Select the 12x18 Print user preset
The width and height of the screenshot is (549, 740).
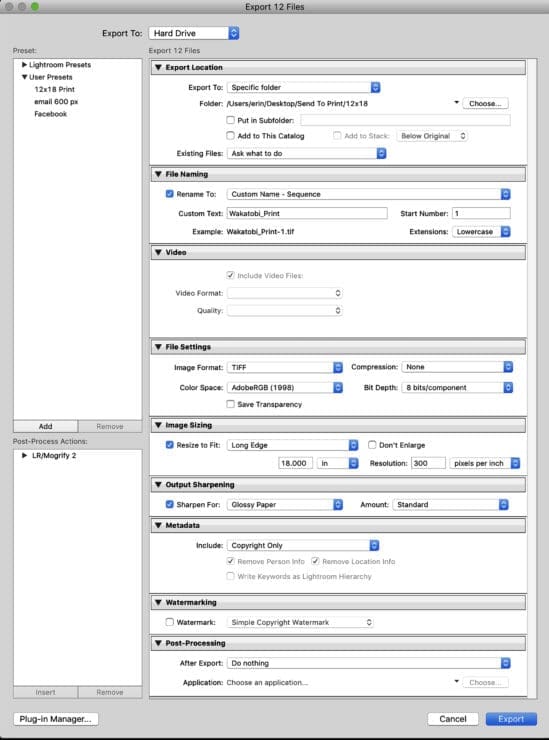pos(54,89)
